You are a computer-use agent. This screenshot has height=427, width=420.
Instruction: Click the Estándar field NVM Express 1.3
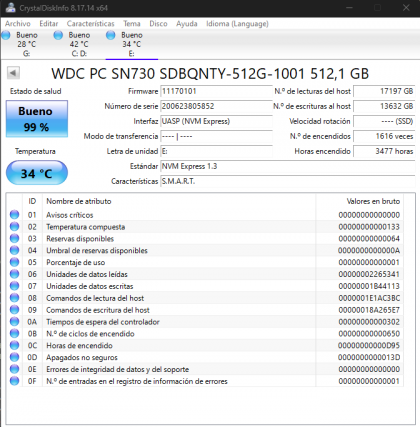[288, 166]
